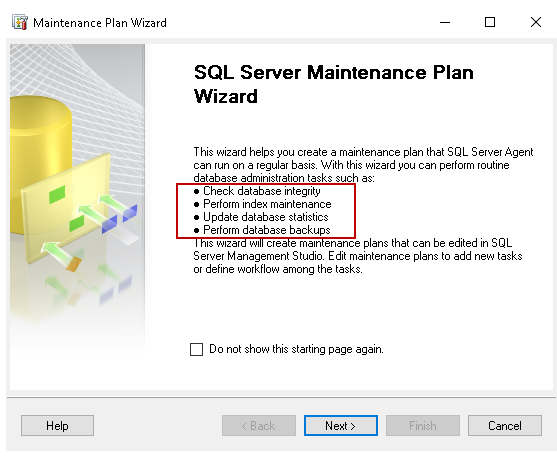Screen dimensions: 557x457
Task: Minimize the Maintenance Plan Wizard window
Action: (x=445, y=22)
